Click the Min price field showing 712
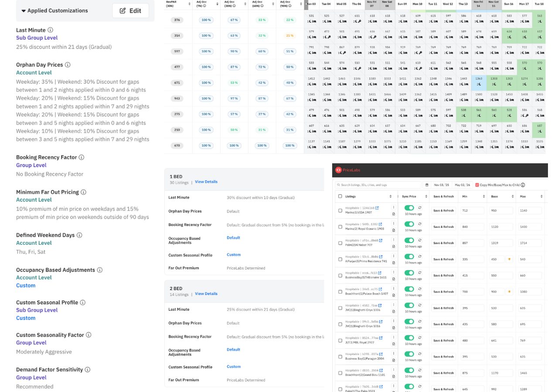Image resolution: width=558 pixels, height=392 pixels. (x=472, y=211)
